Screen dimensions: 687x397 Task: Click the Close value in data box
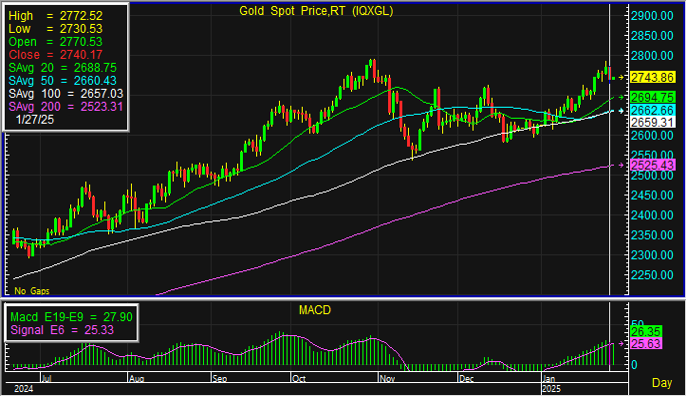coord(56,55)
